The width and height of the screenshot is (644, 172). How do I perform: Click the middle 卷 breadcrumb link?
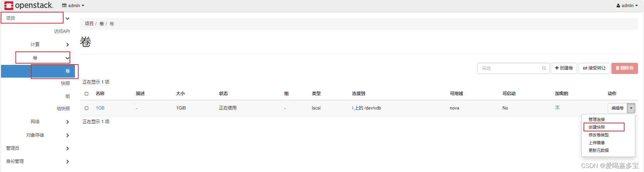(x=101, y=24)
